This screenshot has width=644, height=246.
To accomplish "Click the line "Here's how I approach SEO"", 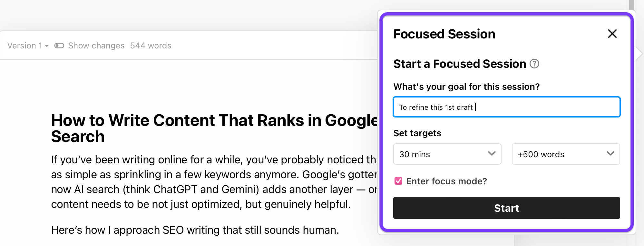I will click(x=195, y=230).
